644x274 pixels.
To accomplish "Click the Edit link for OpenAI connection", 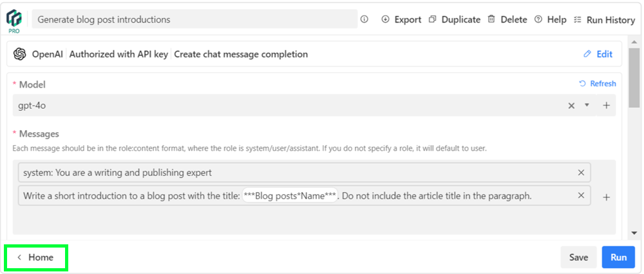I will click(598, 54).
